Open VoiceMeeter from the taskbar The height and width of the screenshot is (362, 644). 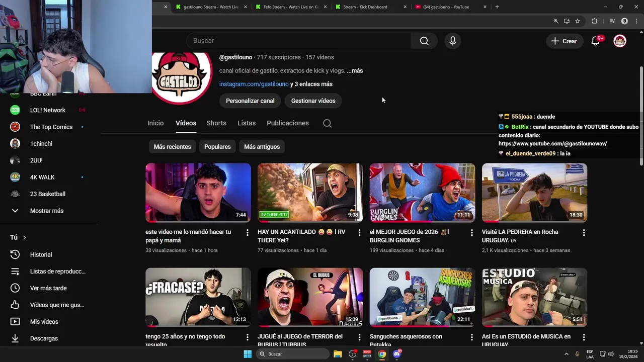point(367,354)
